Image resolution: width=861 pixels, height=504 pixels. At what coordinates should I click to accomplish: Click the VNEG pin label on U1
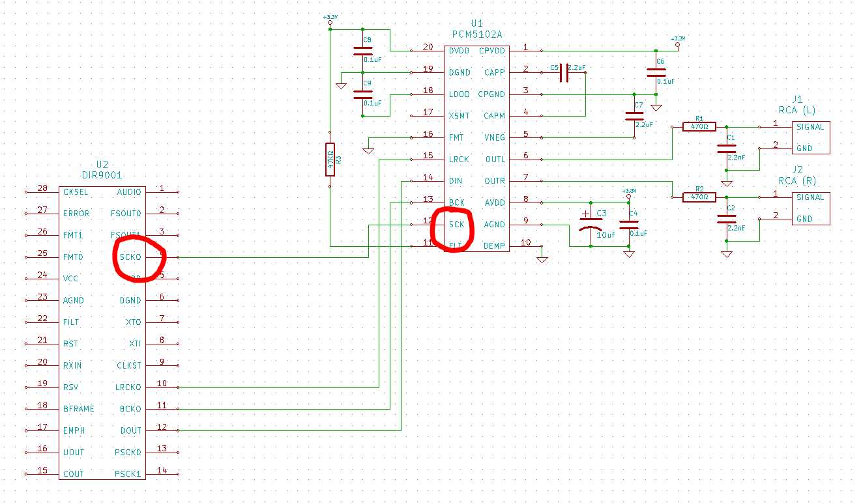(x=494, y=137)
